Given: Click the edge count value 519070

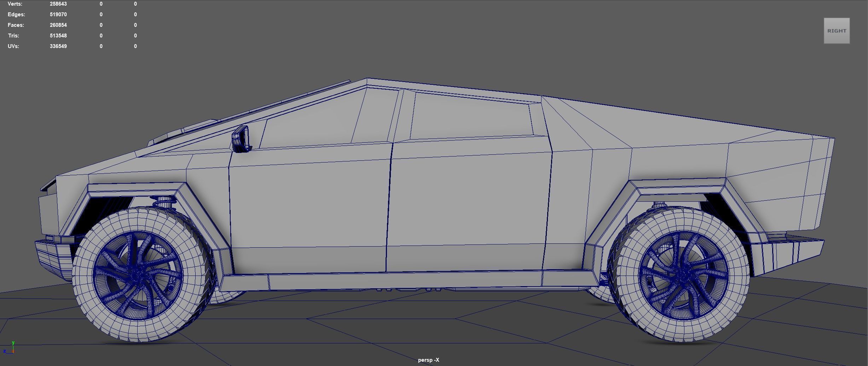Looking at the screenshot, I should click(x=58, y=14).
